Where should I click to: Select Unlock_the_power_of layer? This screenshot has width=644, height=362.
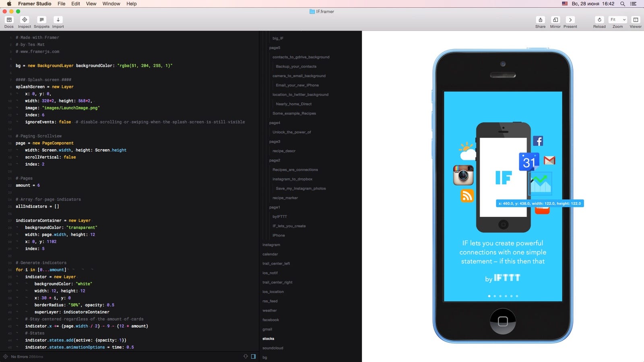[x=291, y=132]
